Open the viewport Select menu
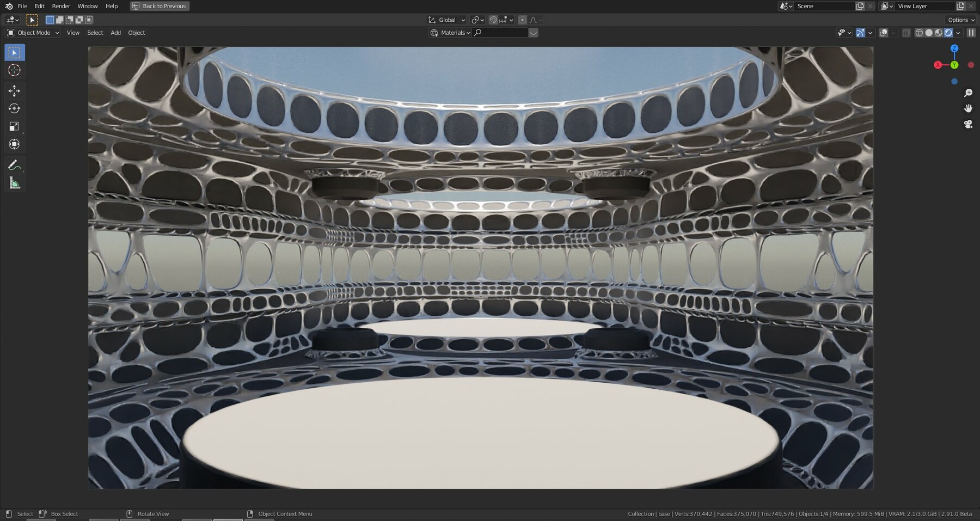This screenshot has width=980, height=521. [x=95, y=33]
